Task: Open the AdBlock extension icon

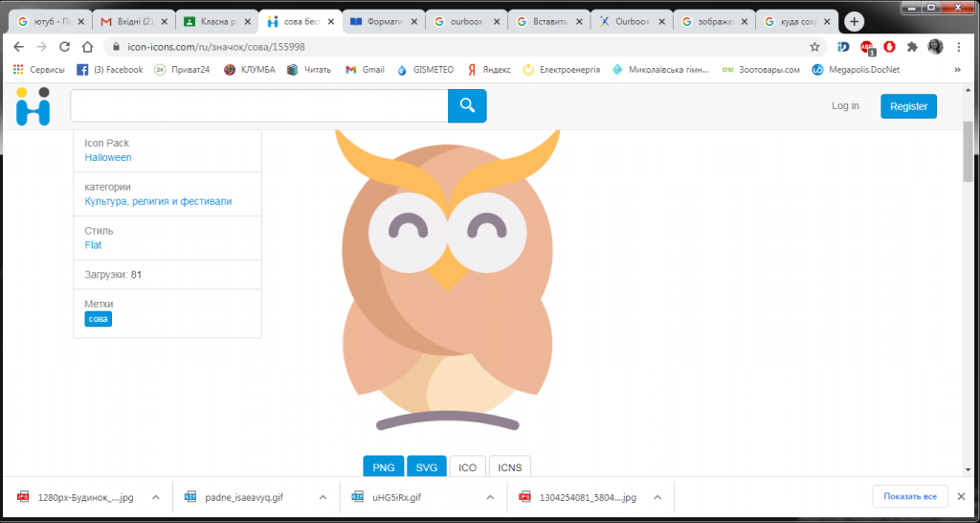Action: pos(867,47)
